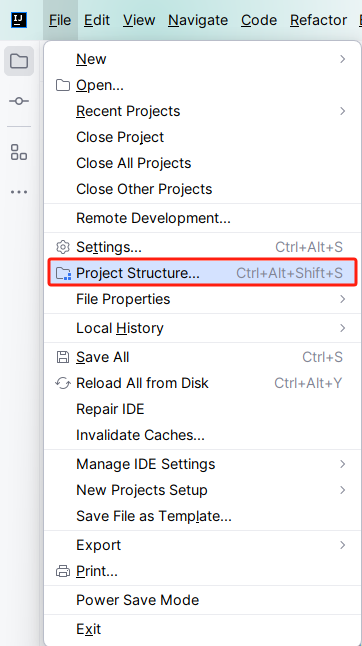Click the floppy disk Save All icon
The image size is (362, 646).
click(x=63, y=357)
